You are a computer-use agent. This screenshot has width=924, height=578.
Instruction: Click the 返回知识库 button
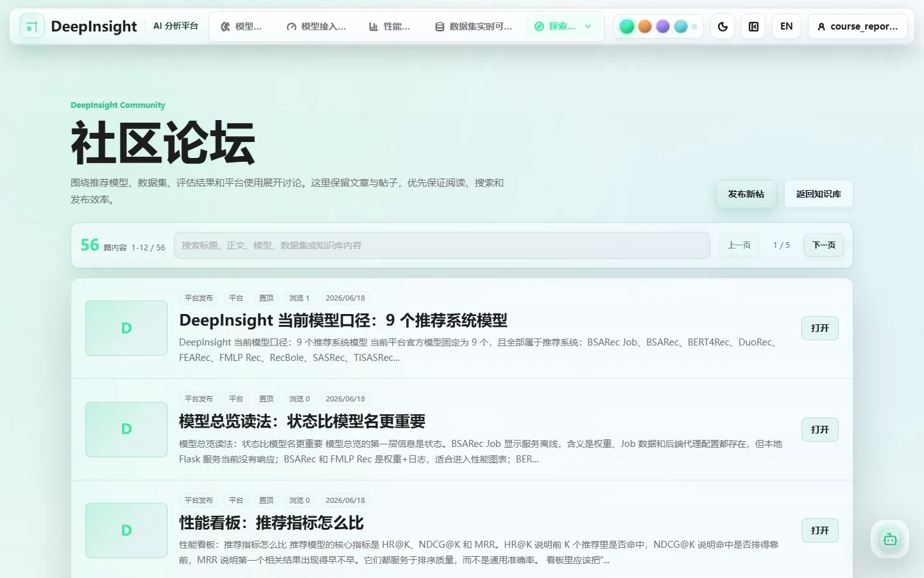[819, 194]
